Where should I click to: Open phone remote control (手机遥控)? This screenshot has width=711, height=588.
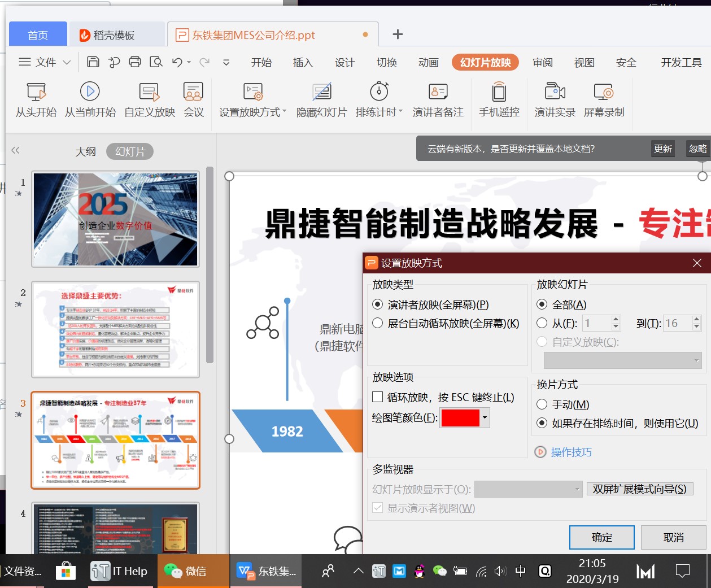coord(499,100)
